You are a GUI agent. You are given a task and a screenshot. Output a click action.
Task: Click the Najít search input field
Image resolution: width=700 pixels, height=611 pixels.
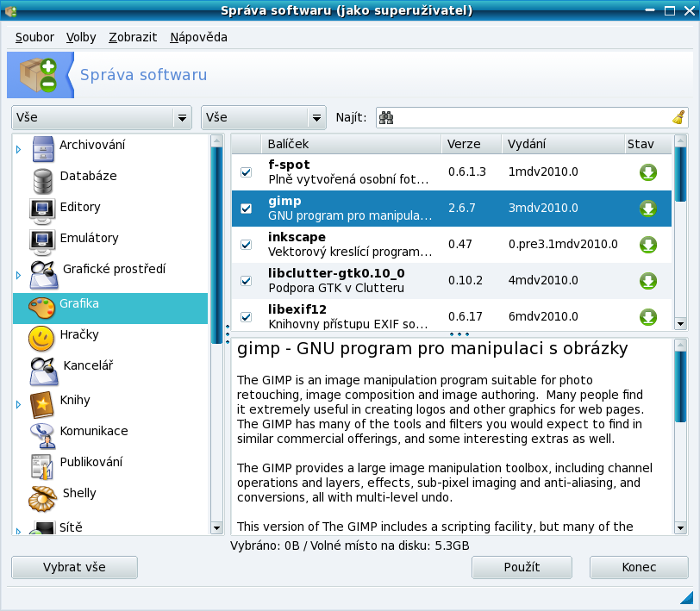pos(532,118)
